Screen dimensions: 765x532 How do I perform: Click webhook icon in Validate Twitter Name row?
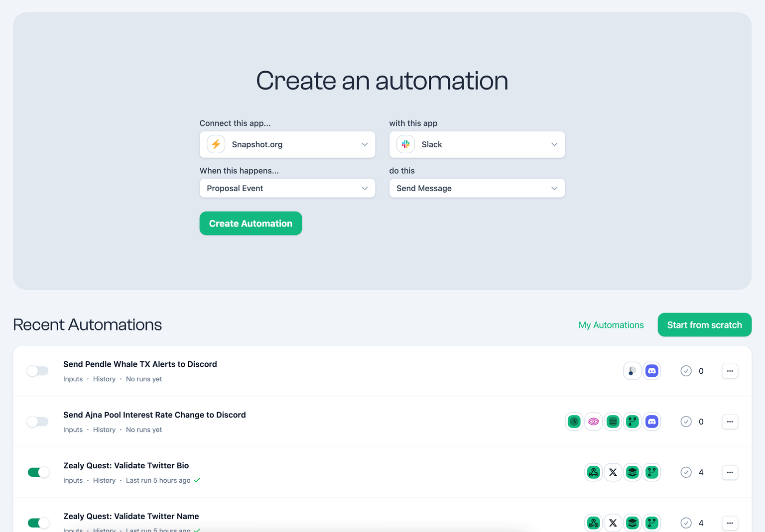tap(594, 523)
